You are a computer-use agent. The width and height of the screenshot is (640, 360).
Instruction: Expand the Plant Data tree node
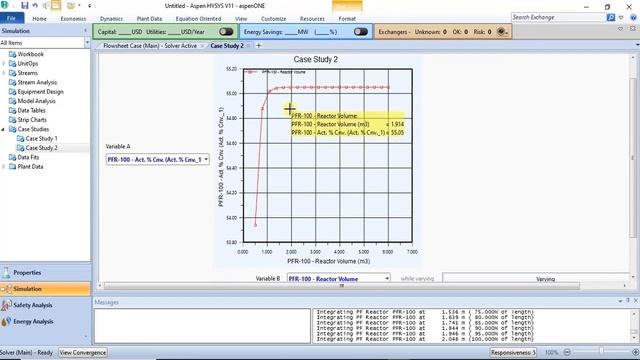click(x=4, y=167)
